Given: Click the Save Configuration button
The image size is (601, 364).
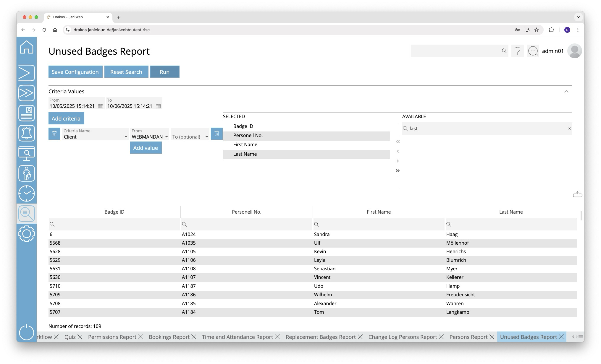Looking at the screenshot, I should coord(75,72).
